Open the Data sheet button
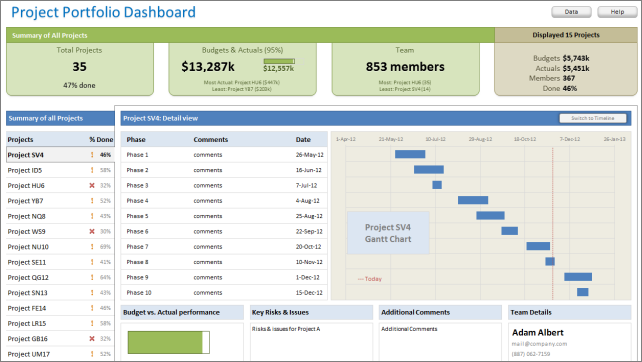Screen dimensions: 642x362 click(571, 12)
